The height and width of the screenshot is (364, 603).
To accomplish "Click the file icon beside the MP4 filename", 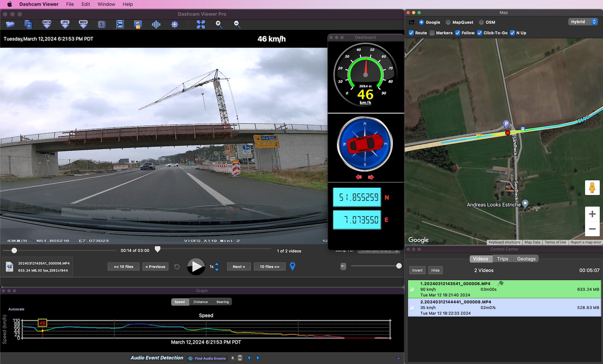I will (9, 267).
